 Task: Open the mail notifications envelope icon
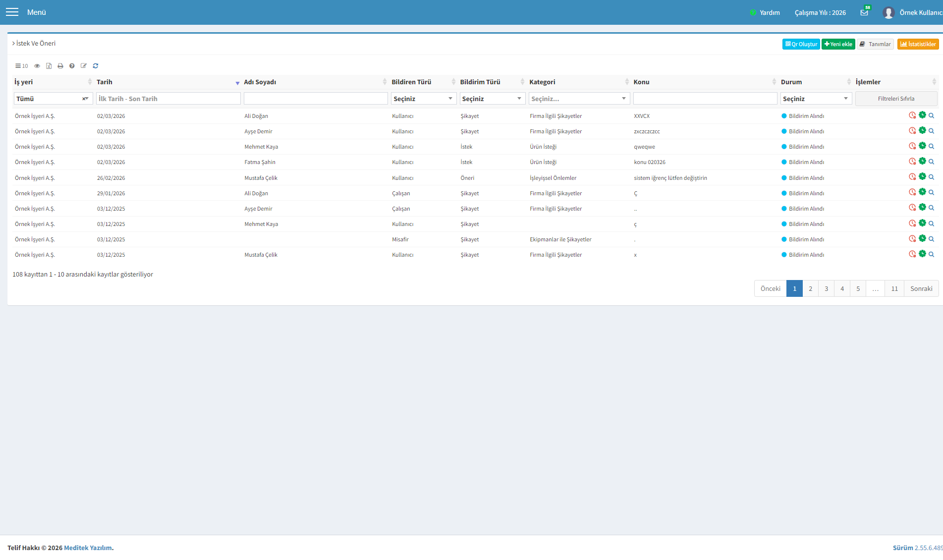coord(864,12)
